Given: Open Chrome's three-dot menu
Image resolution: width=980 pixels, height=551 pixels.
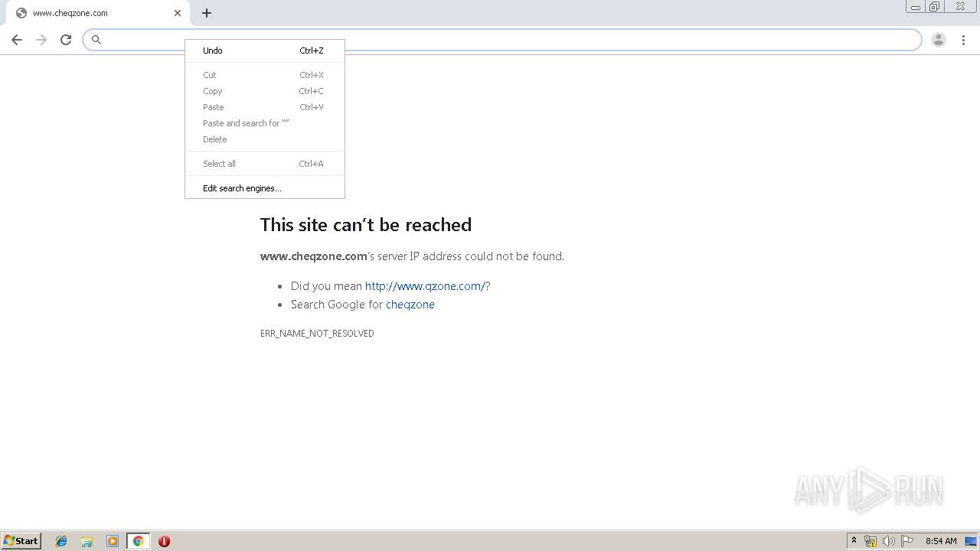Looking at the screenshot, I should [963, 40].
